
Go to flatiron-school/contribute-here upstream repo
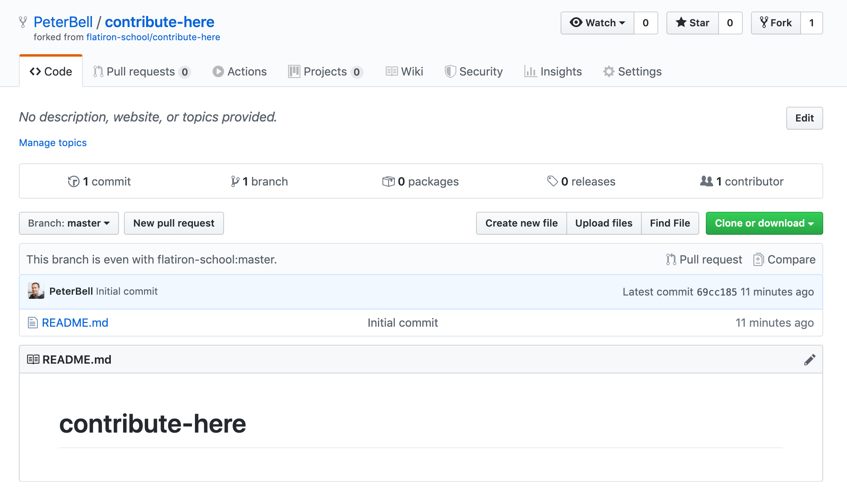click(153, 37)
